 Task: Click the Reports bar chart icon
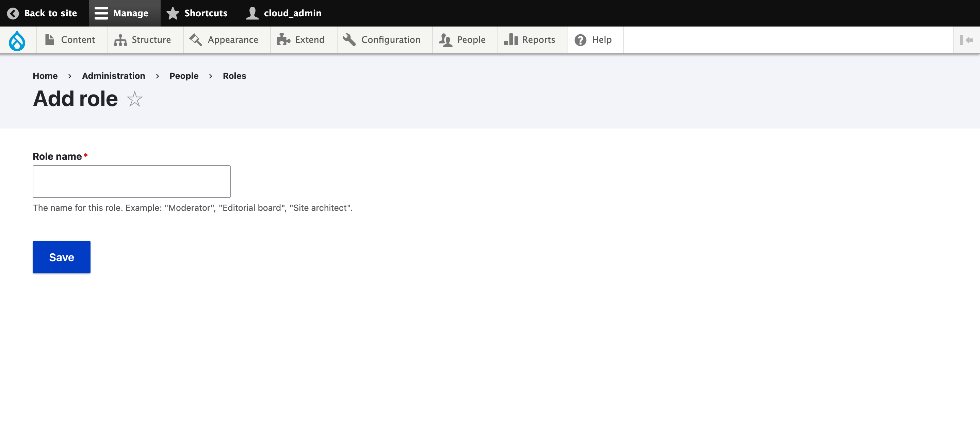(x=511, y=40)
